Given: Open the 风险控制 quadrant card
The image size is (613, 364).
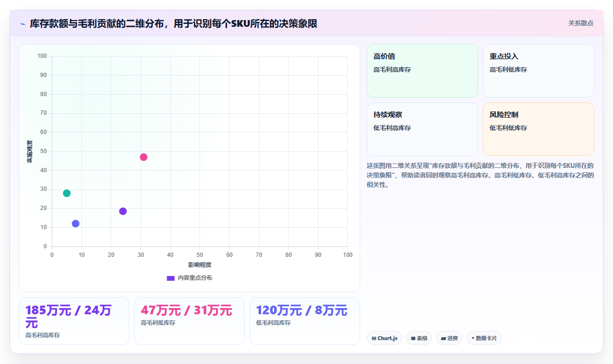Looking at the screenshot, I should (x=538, y=129).
